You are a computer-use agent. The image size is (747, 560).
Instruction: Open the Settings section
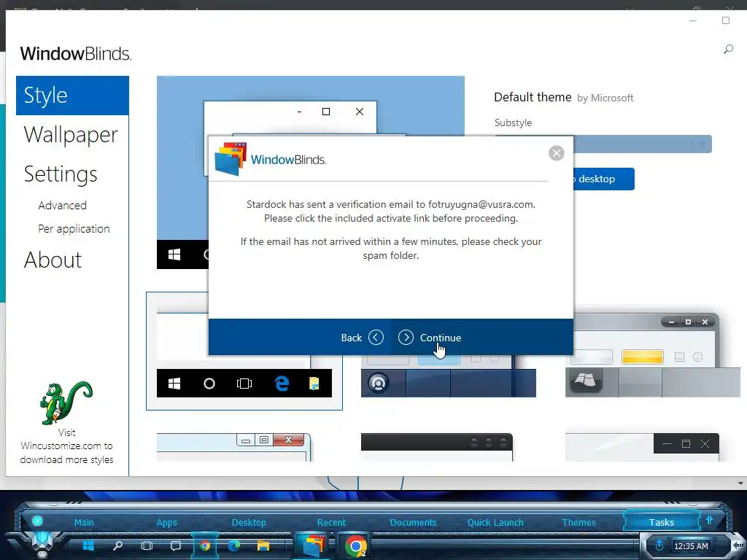click(x=61, y=174)
